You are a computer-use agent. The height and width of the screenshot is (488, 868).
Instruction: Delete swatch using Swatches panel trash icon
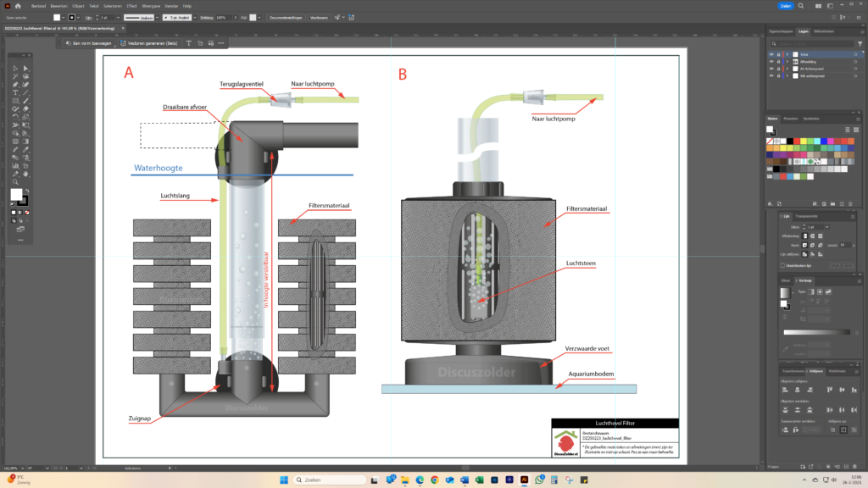(850, 203)
